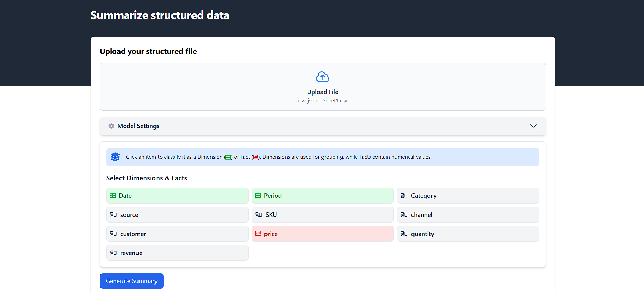Click the blue layers stack icon
This screenshot has width=644, height=293.
pyautogui.click(x=115, y=157)
